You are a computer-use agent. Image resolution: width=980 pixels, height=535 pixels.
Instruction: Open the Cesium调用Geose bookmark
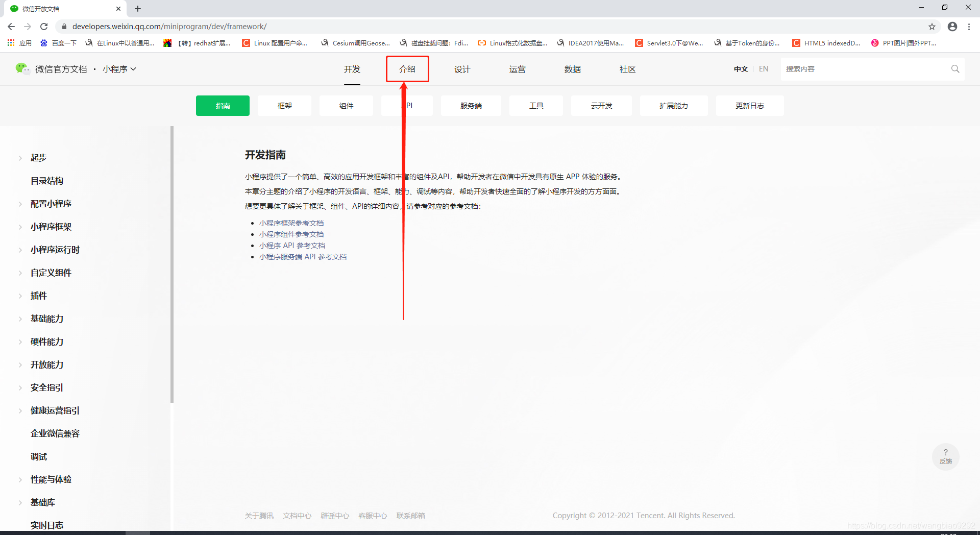355,43
